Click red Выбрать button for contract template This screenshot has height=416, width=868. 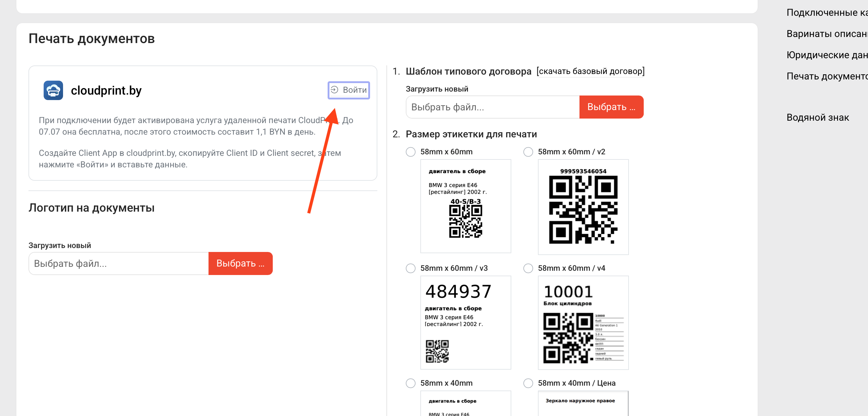coord(611,107)
